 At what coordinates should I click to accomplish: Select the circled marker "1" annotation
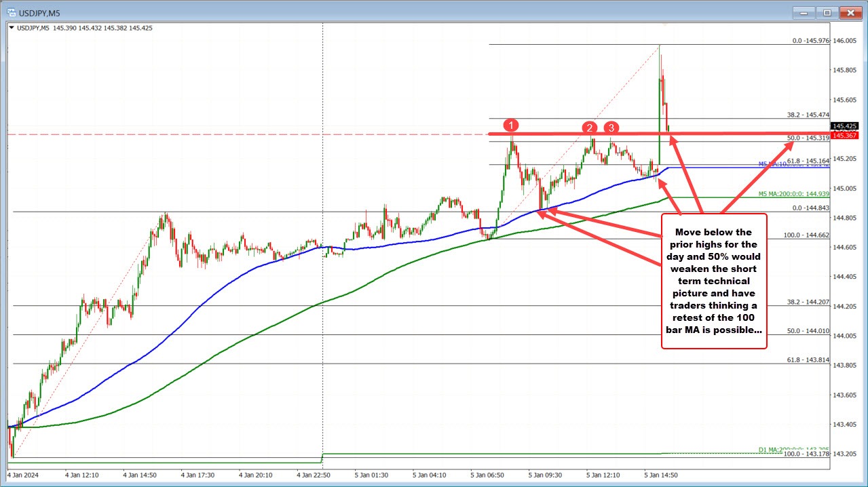[x=511, y=125]
